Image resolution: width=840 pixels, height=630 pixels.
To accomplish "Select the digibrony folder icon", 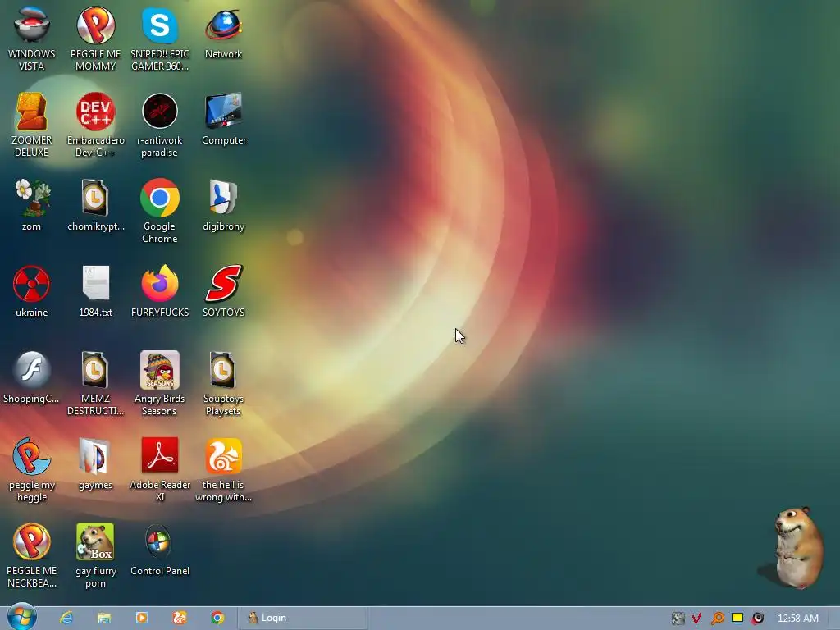I will tap(223, 206).
